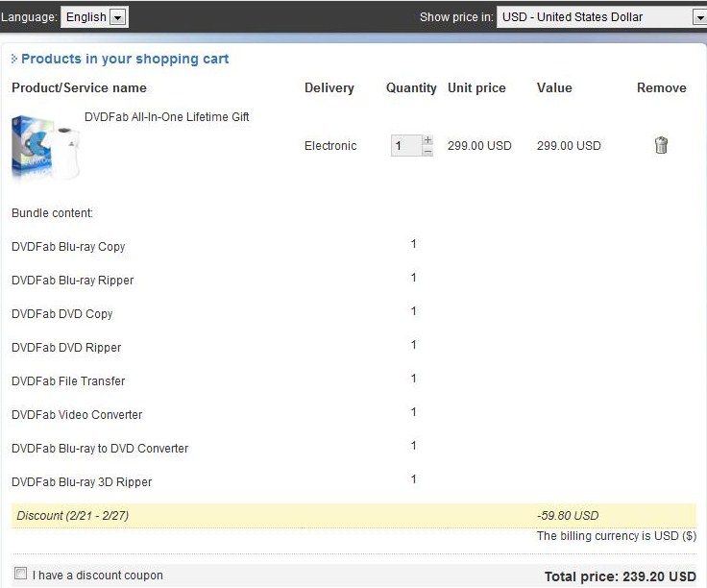Click DVDFab DVD Copy bundle item
Screen dimensions: 707x588
point(62,314)
